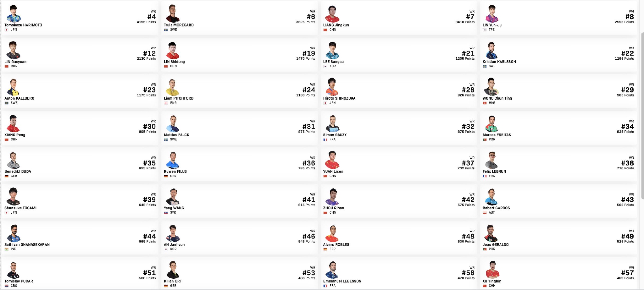Viewport: 644px width, 290px height.
Task: Click Hiroto SHINOZUKA's player photo
Action: 332,87
